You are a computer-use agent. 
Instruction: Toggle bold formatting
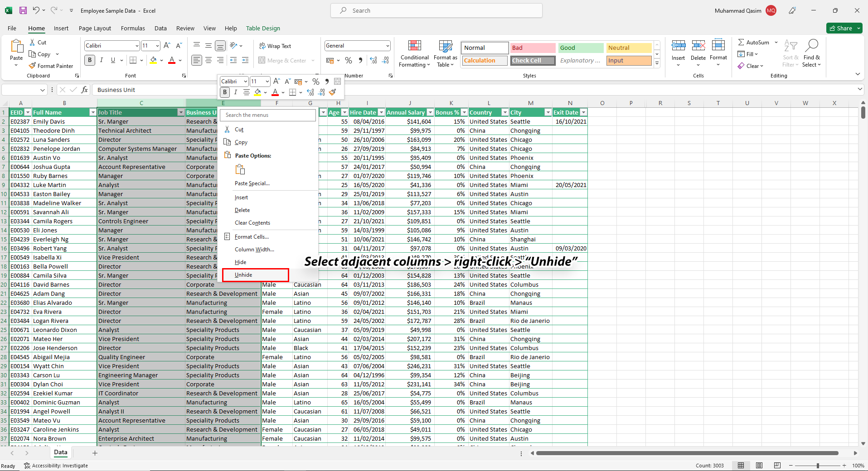click(x=89, y=60)
